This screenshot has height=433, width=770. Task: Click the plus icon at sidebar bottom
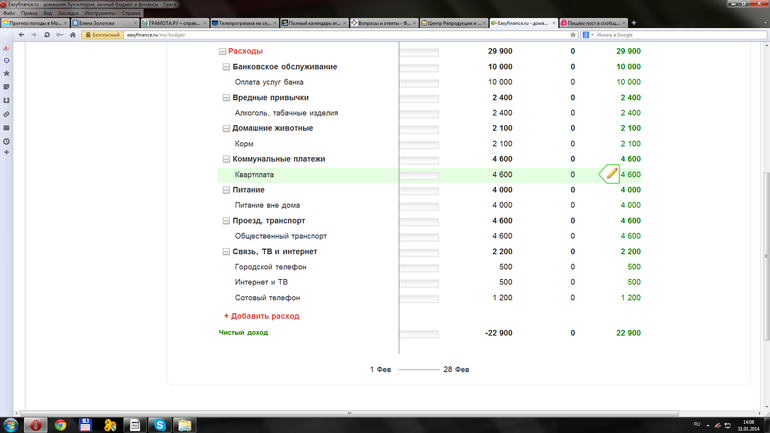click(6, 153)
